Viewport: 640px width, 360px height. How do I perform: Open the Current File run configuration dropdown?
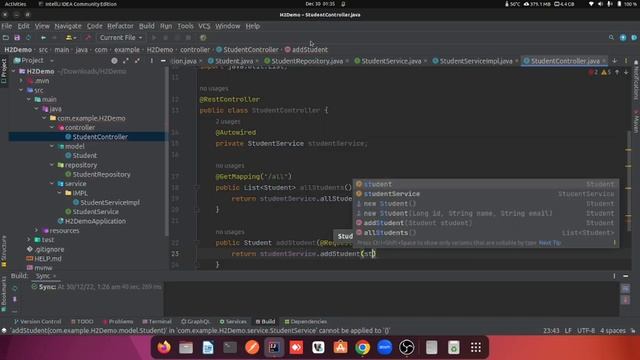(x=121, y=38)
